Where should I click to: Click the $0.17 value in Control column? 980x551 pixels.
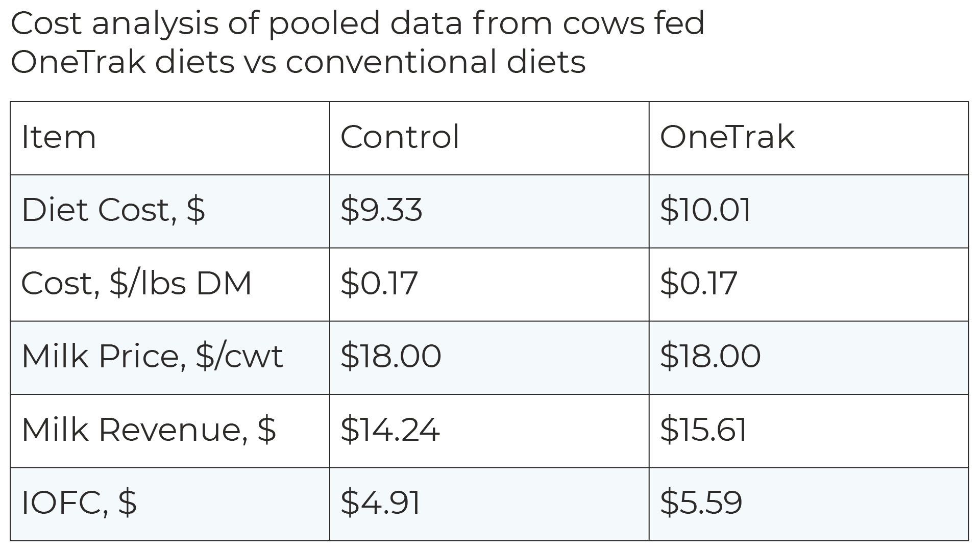pos(379,283)
